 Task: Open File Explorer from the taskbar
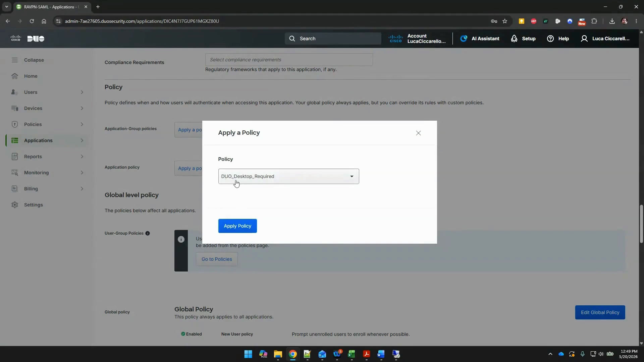(x=278, y=354)
